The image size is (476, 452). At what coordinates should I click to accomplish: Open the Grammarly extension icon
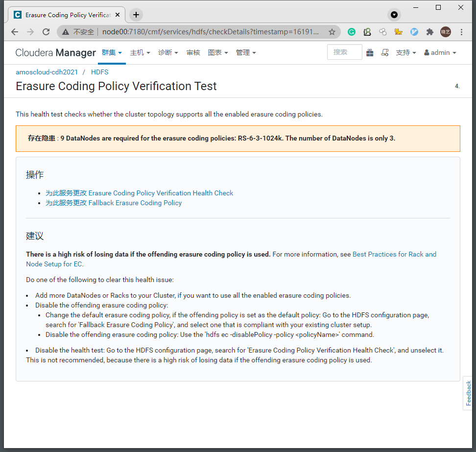(x=352, y=32)
